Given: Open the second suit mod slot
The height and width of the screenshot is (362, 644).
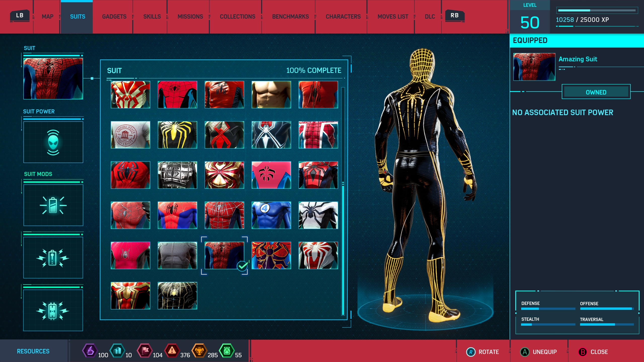Looking at the screenshot, I should 53,258.
